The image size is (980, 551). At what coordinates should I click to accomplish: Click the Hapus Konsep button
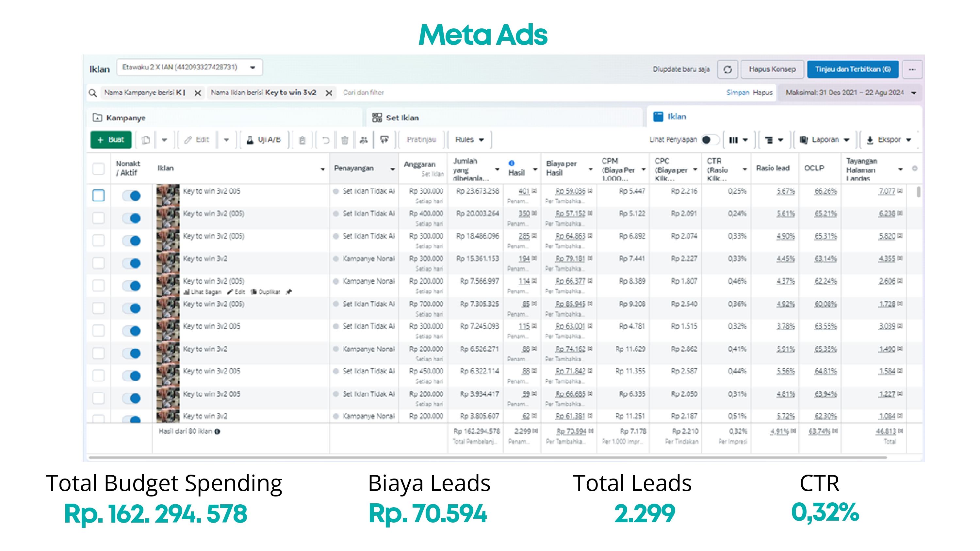772,69
